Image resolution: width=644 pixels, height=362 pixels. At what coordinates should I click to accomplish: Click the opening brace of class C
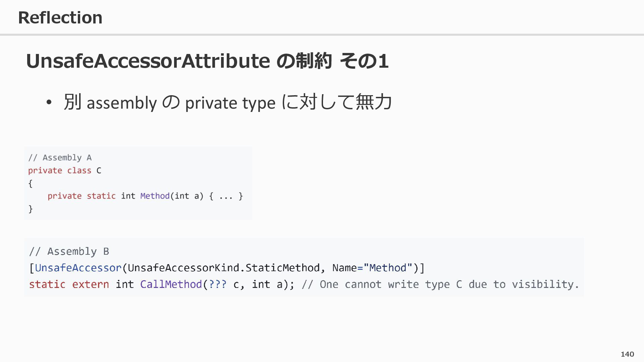tap(31, 183)
